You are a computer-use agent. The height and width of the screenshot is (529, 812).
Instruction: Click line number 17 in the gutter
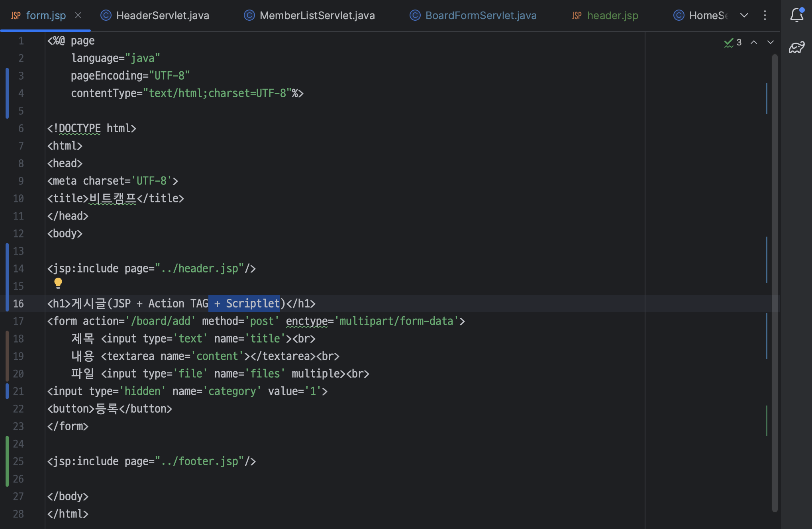(18, 321)
